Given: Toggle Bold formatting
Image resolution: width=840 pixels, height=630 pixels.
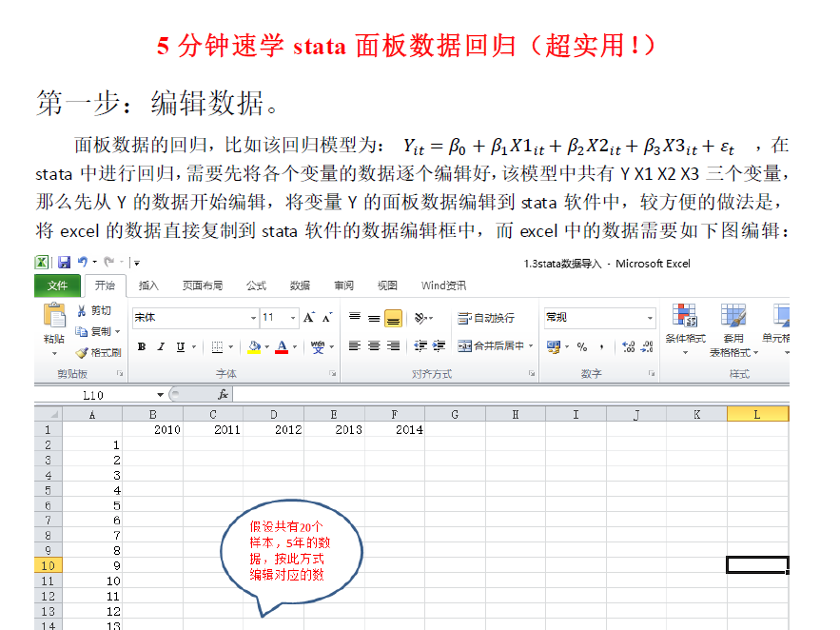Looking at the screenshot, I should [x=142, y=346].
